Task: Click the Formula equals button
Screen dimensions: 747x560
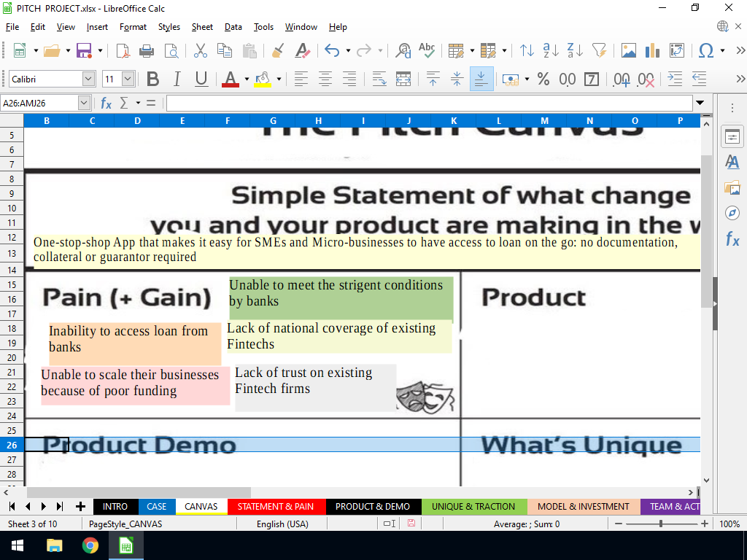Action: 151,103
